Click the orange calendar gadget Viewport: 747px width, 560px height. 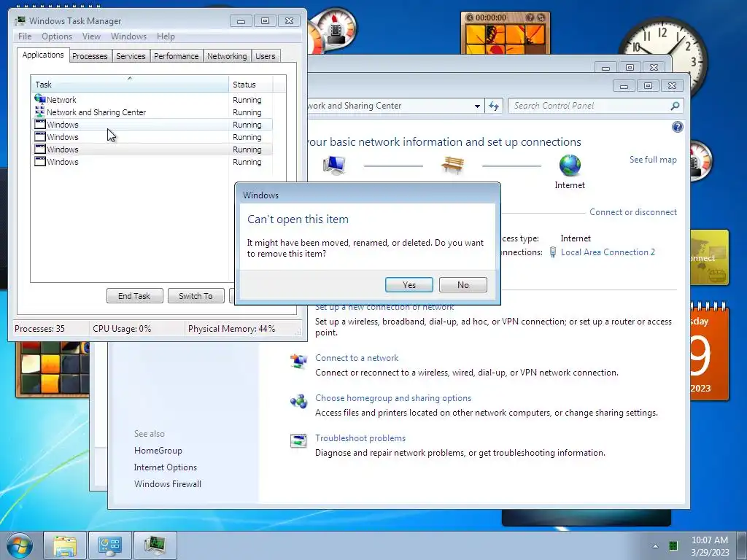[709, 352]
